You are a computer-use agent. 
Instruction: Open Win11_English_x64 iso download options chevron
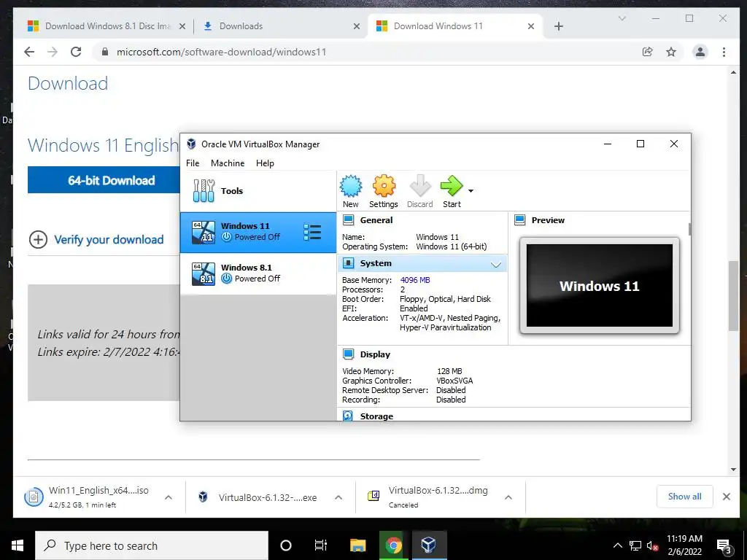(169, 497)
